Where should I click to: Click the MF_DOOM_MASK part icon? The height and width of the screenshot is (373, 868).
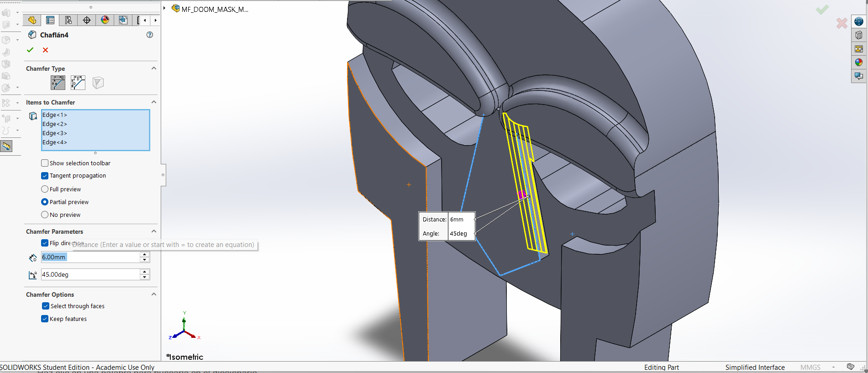coord(176,8)
